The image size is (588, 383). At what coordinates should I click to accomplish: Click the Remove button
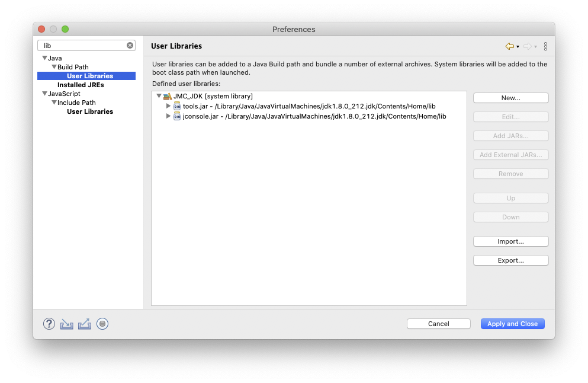click(x=511, y=174)
